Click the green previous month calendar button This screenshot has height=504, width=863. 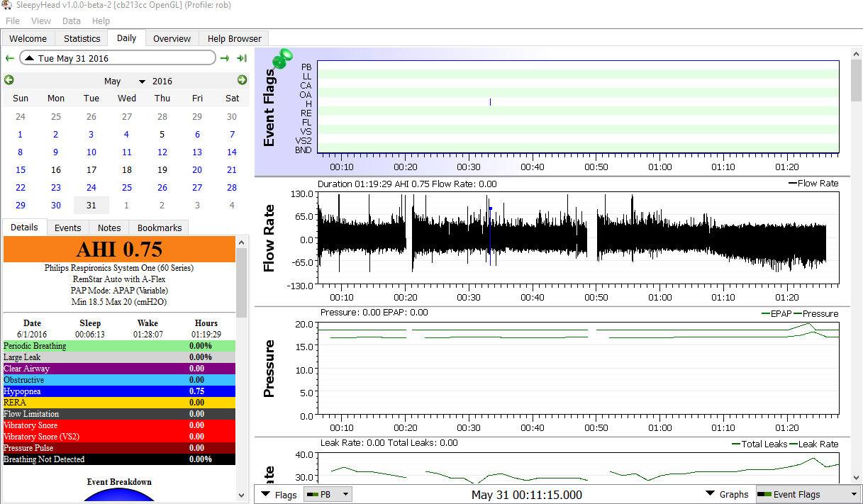pyautogui.click(x=9, y=80)
